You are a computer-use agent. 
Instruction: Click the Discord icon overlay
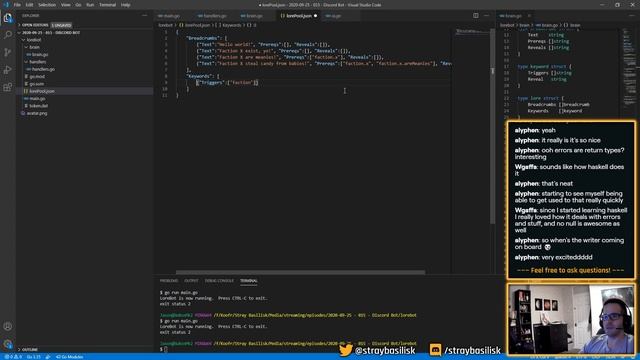(435, 350)
